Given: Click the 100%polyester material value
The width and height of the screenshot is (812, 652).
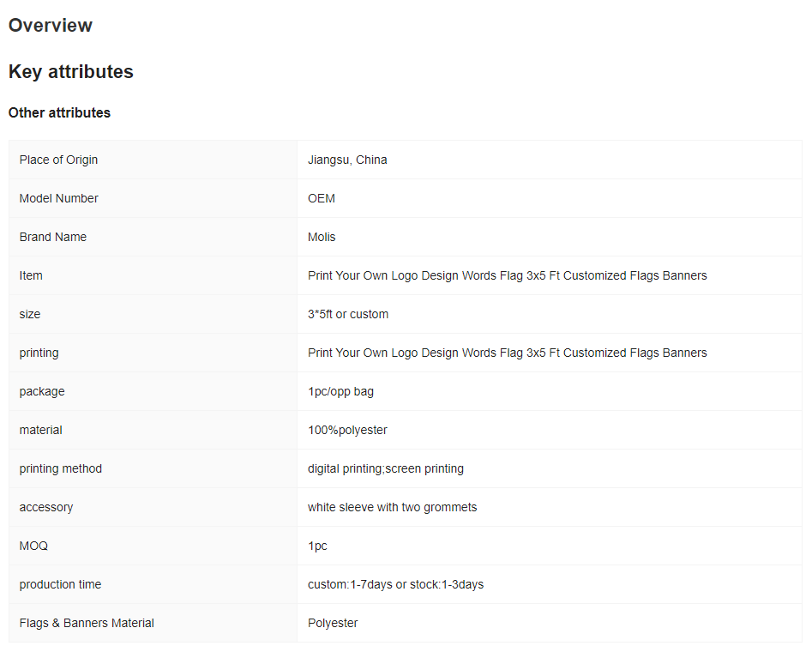Looking at the screenshot, I should point(347,430).
